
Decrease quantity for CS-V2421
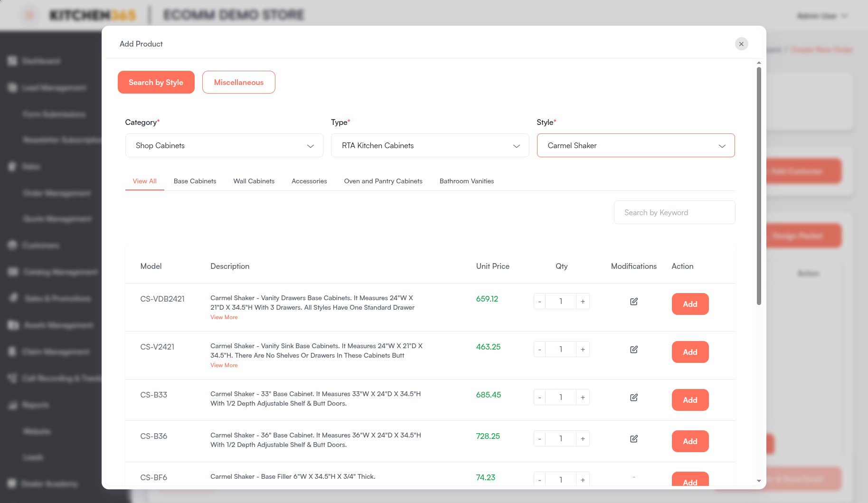pos(539,350)
